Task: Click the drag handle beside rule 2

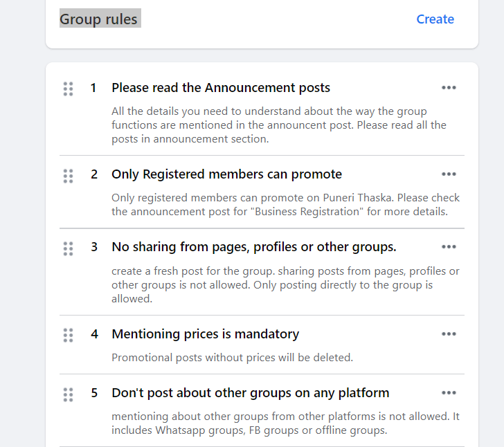Action: [x=68, y=175]
